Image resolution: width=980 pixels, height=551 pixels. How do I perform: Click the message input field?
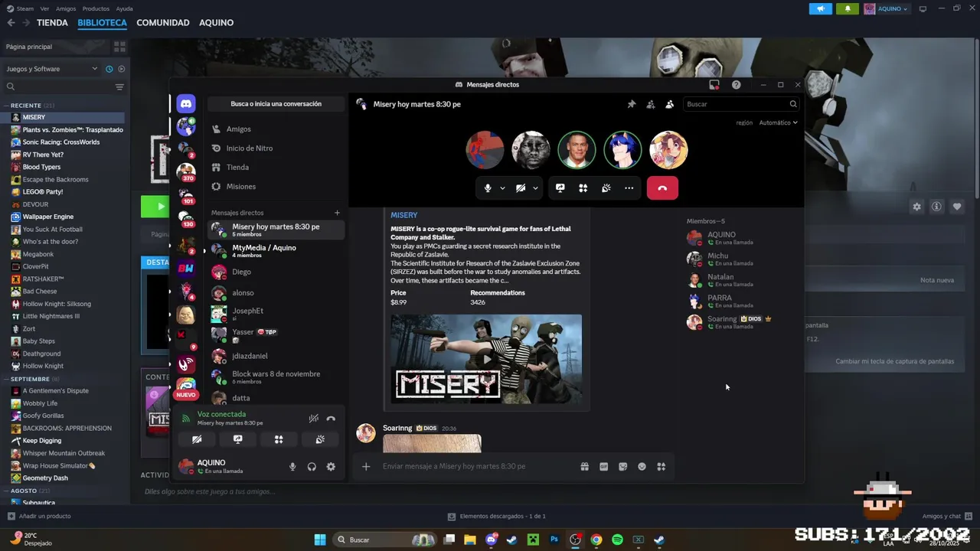coord(475,466)
